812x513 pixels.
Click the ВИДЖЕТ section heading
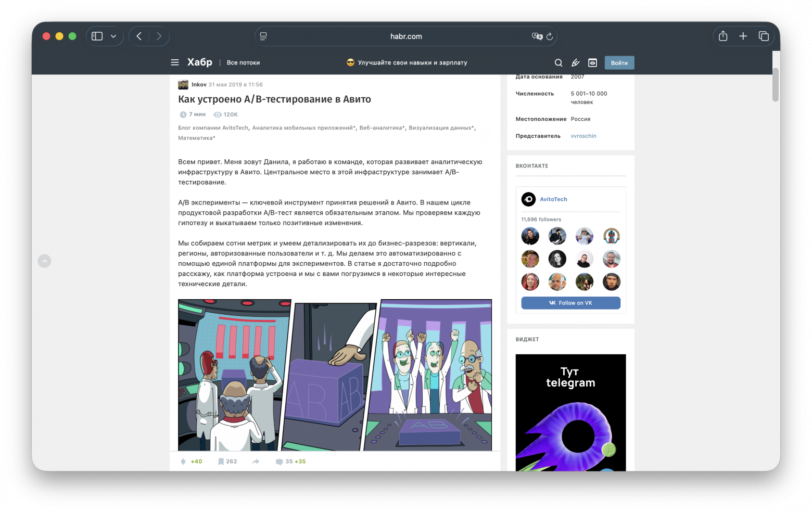coord(527,339)
